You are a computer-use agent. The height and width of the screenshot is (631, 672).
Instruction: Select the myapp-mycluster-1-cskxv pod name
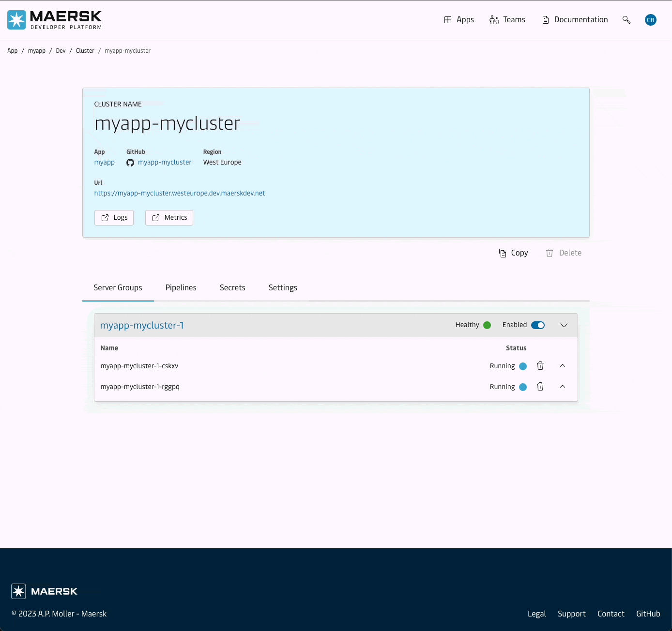coord(139,366)
